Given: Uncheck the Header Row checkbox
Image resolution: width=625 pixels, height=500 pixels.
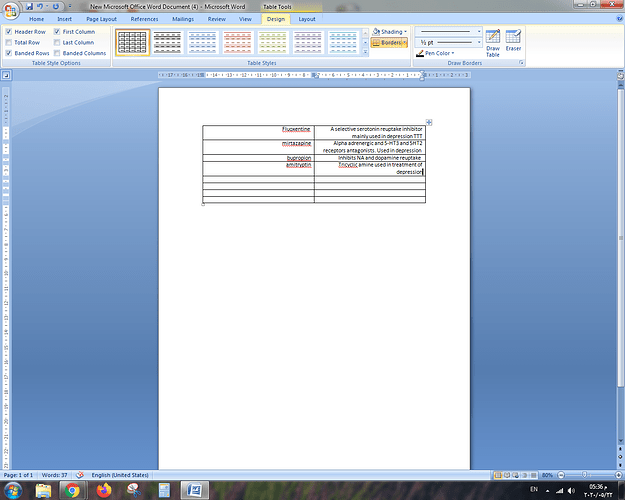Looking at the screenshot, I should [x=9, y=31].
